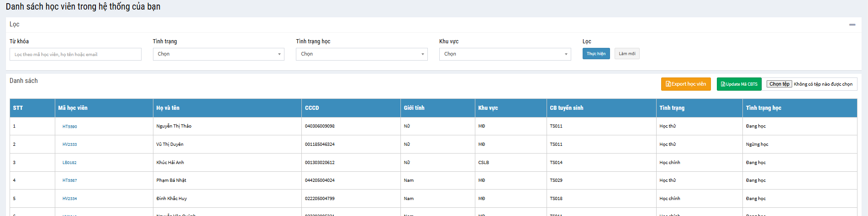This screenshot has height=216, width=868.
Task: Click the Update Mã CBTS button
Action: click(x=739, y=84)
